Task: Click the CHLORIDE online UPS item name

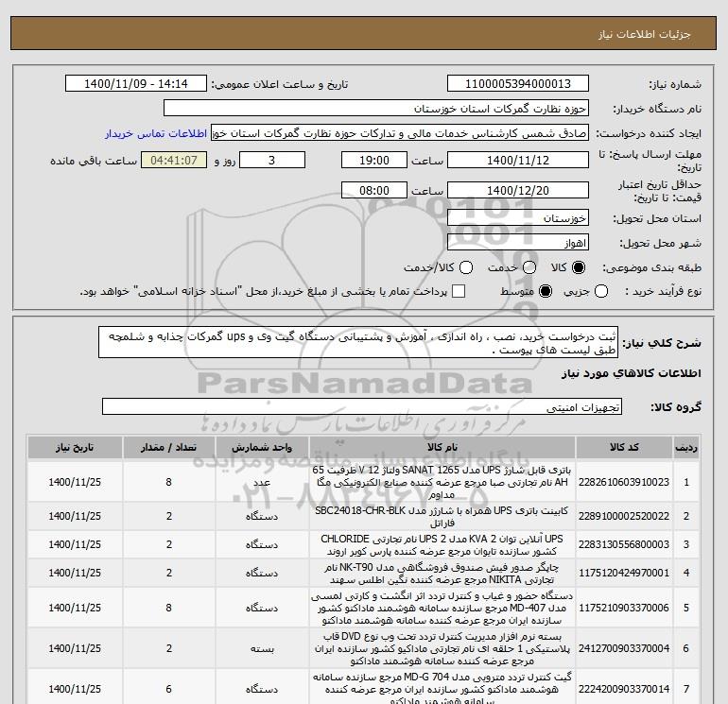Action: (442, 545)
